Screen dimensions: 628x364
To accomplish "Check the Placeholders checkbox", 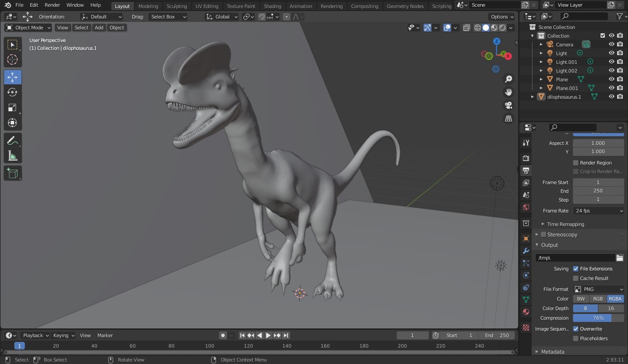I will coord(576,338).
